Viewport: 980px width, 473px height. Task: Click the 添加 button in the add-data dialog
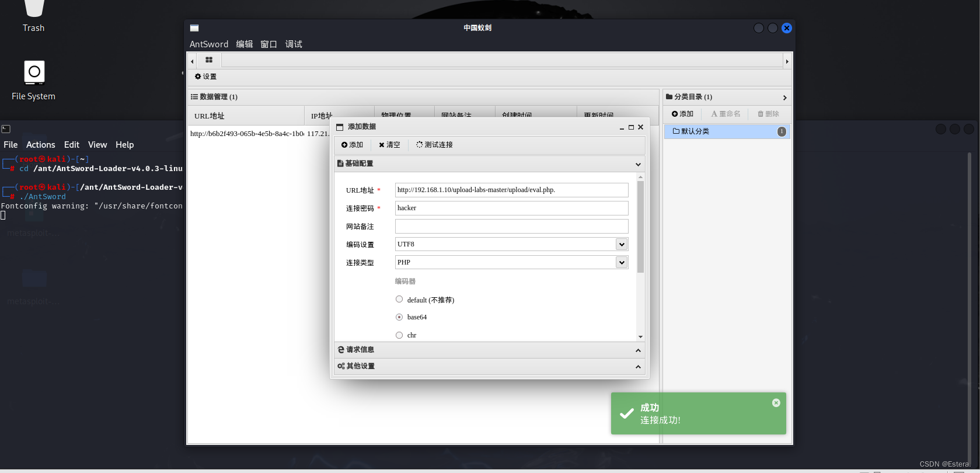(x=352, y=145)
